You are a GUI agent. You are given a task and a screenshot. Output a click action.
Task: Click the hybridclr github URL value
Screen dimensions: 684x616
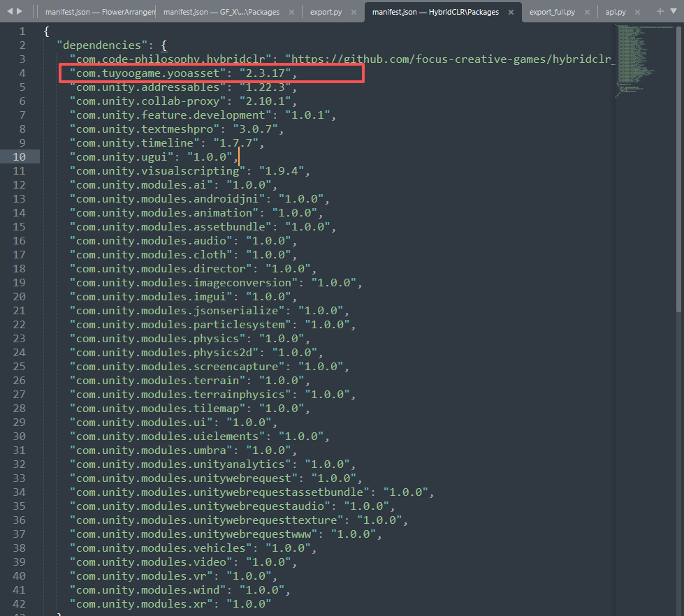[450, 59]
